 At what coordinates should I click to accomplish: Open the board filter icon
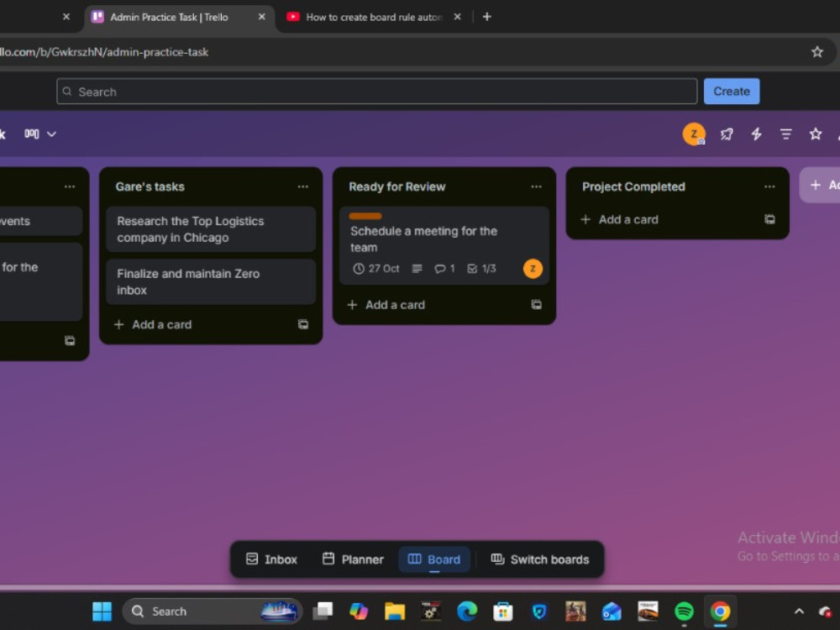pos(785,134)
